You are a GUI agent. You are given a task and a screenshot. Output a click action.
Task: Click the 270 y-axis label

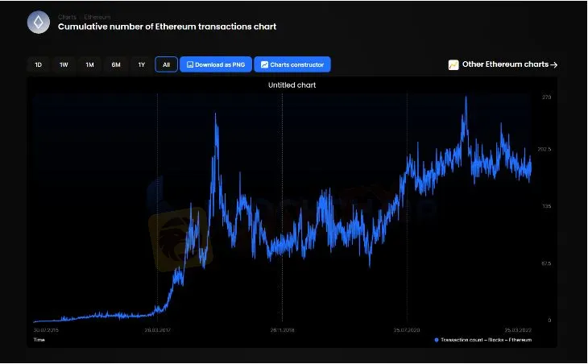[546, 97]
